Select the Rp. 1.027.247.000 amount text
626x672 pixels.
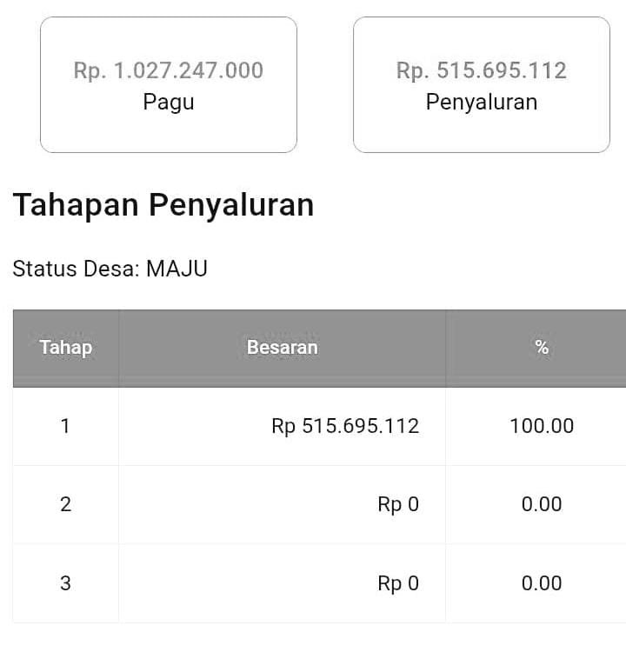coord(169,70)
